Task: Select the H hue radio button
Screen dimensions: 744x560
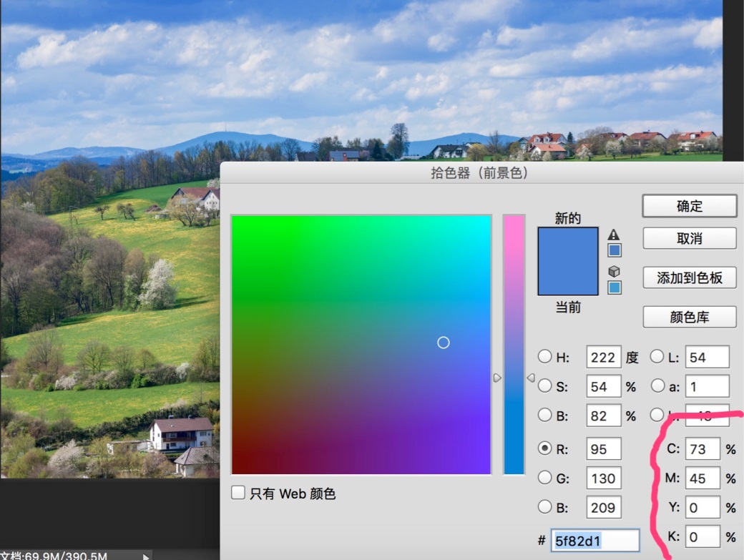Action: (544, 356)
